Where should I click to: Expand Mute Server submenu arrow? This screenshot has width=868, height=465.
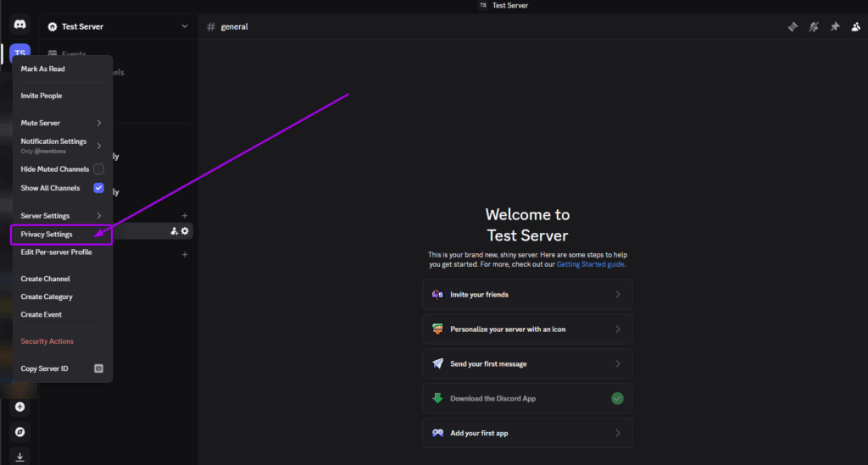(x=99, y=123)
